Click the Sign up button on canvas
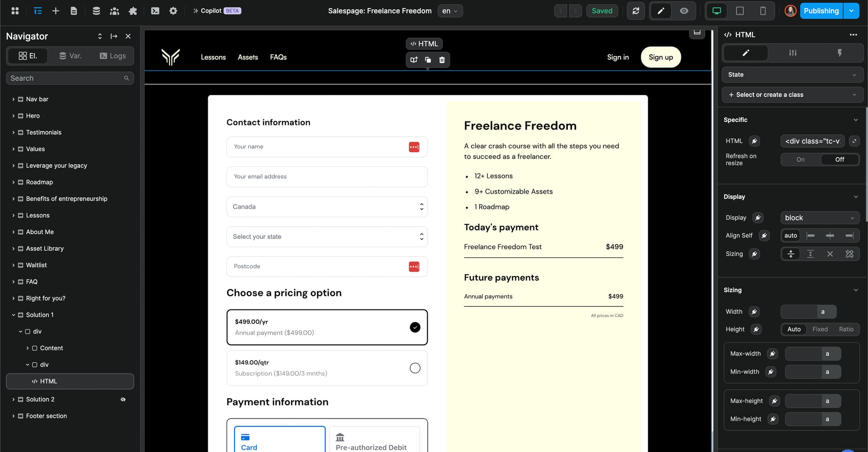The height and width of the screenshot is (452, 868). point(660,57)
